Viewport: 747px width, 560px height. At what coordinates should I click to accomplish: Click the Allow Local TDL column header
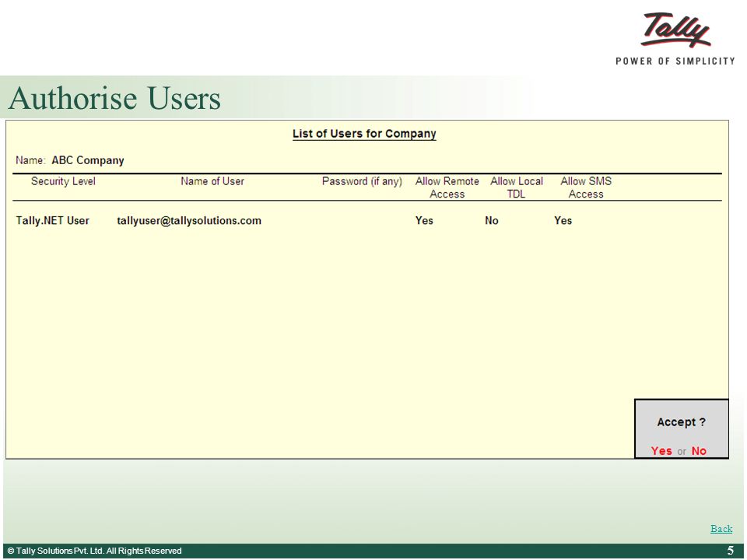click(517, 187)
